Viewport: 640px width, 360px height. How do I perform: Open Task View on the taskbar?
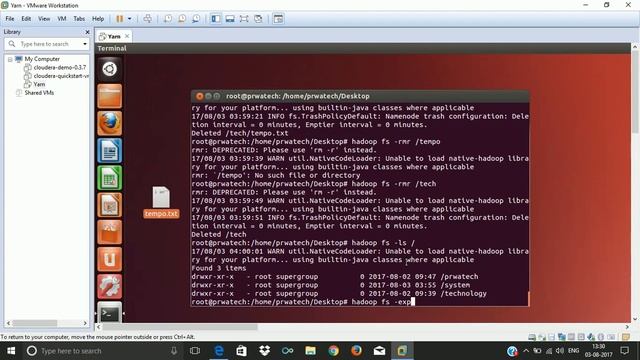coord(195,351)
